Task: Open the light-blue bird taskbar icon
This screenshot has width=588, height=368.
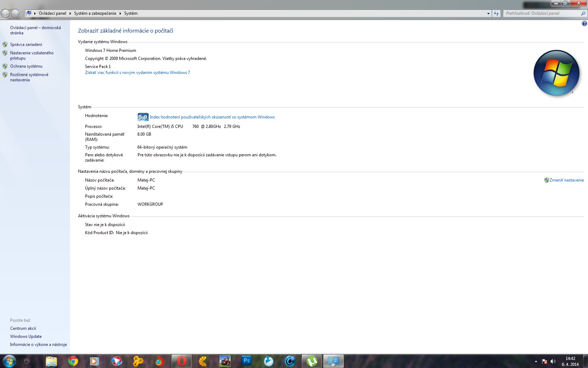Action: (268, 361)
